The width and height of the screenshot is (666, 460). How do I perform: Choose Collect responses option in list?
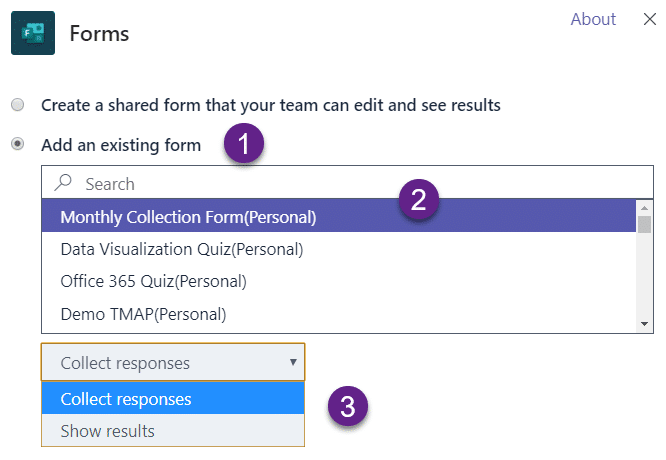(x=126, y=399)
